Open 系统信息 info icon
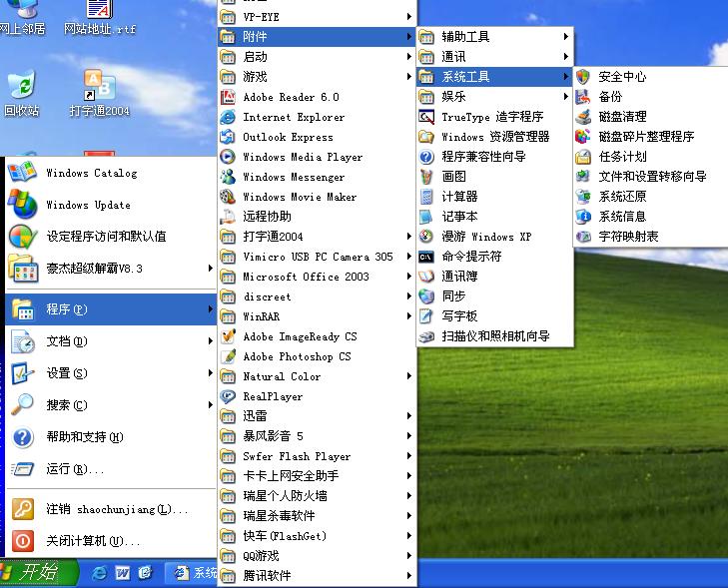 [x=582, y=217]
